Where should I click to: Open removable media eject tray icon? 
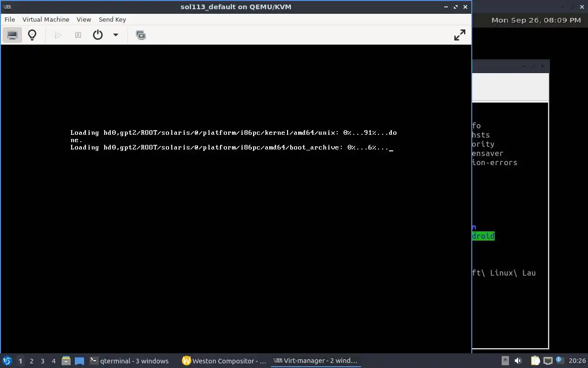tap(505, 361)
